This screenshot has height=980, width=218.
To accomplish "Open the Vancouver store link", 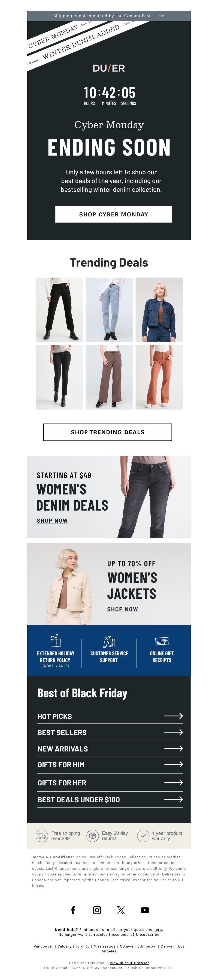I will point(43,946).
